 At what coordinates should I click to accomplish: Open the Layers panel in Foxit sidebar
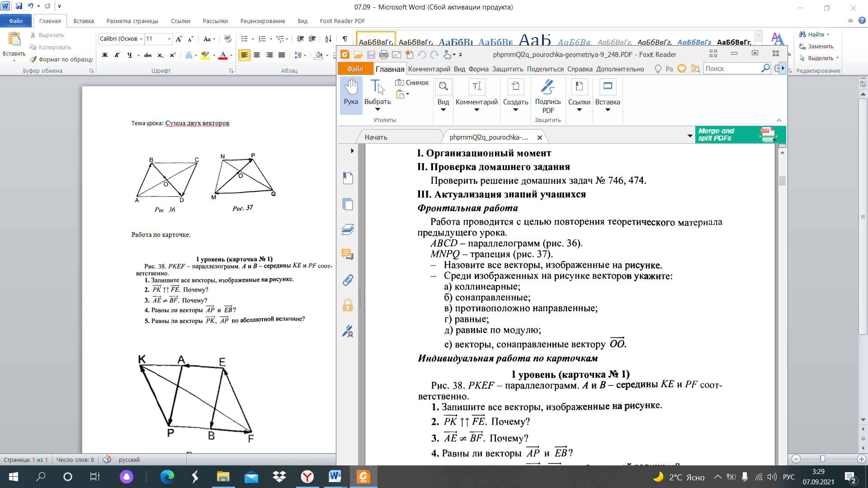pyautogui.click(x=348, y=229)
